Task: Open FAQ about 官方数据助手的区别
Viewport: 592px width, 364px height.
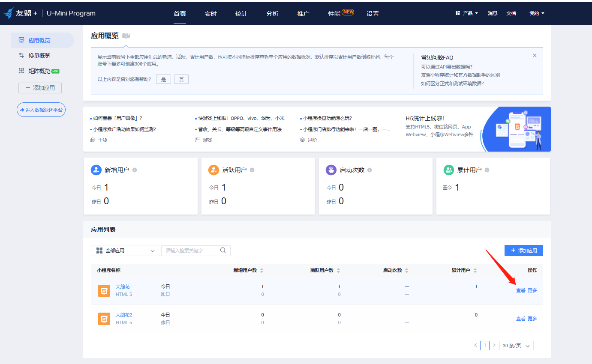Action: (x=460, y=75)
